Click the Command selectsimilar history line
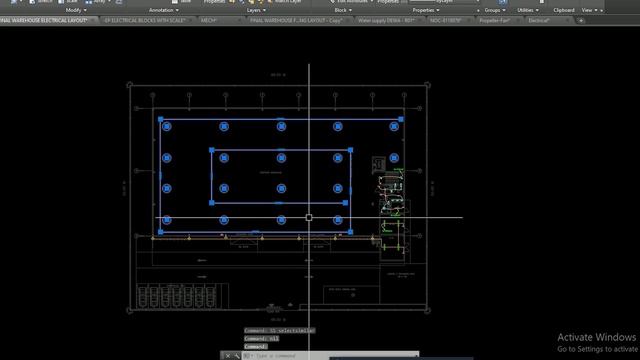640x360 pixels. click(x=280, y=331)
